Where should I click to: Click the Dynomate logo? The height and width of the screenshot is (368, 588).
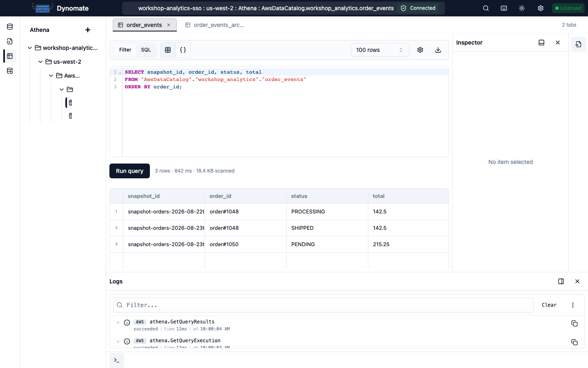tap(42, 8)
